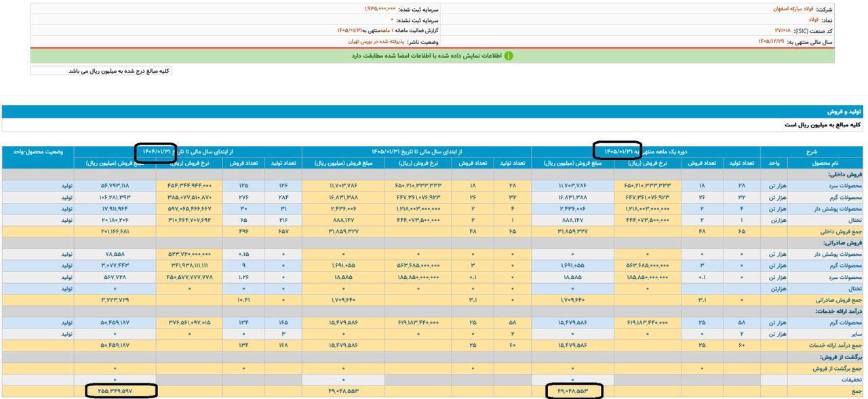Select the sales rate "۴۵۴,۳۴۴,۹۴۴,۰۰۰"

coord(189,186)
